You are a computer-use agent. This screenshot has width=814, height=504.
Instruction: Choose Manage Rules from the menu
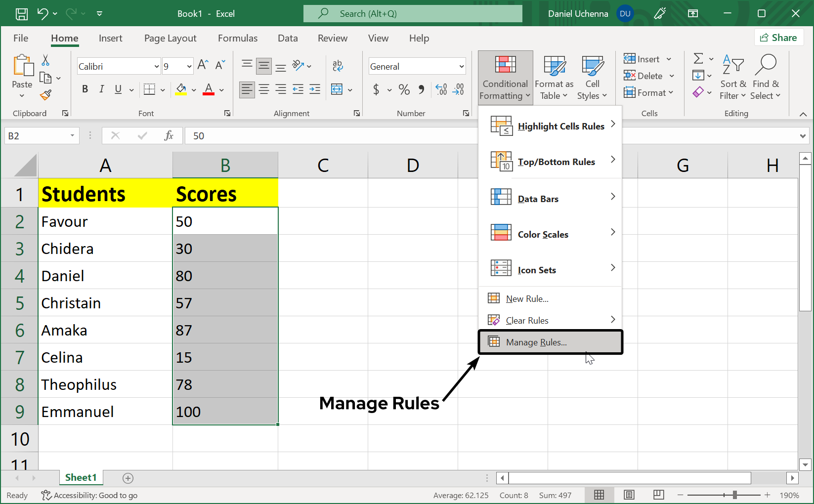pos(536,342)
